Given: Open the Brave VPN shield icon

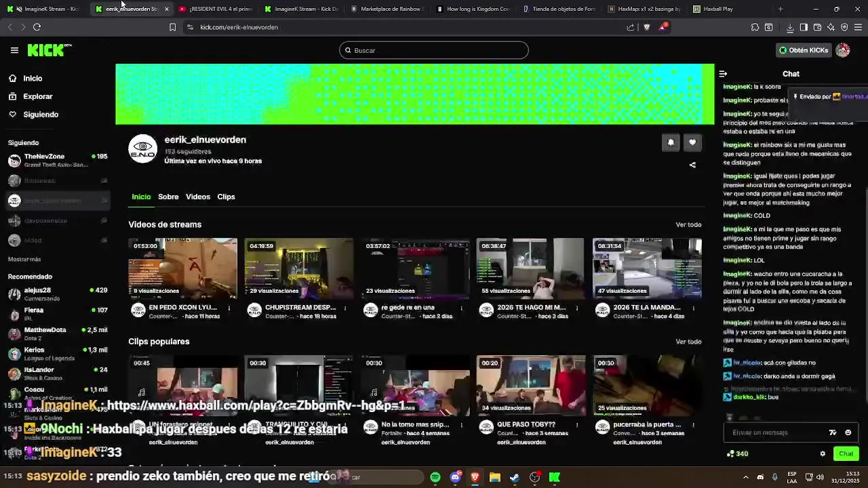Looking at the screenshot, I should [x=844, y=27].
